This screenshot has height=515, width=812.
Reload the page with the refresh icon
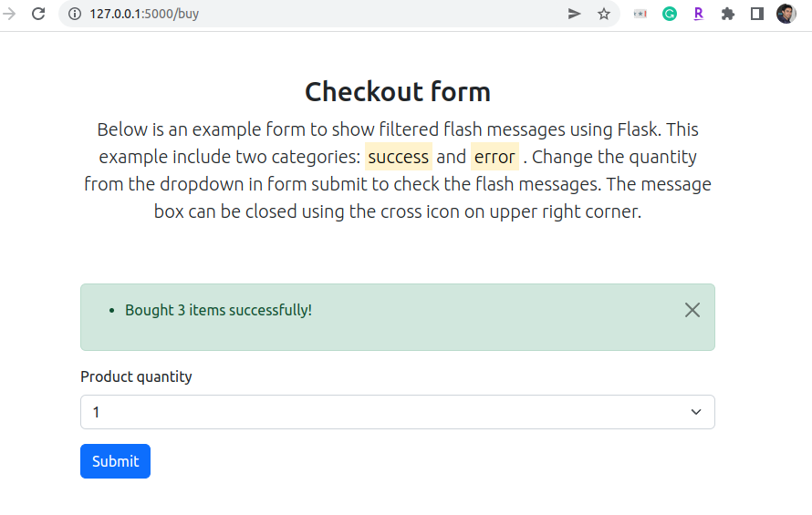click(38, 14)
